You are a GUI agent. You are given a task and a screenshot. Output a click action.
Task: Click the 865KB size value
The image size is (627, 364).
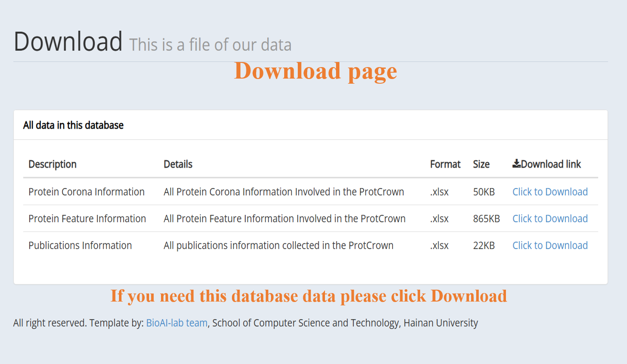coord(486,219)
